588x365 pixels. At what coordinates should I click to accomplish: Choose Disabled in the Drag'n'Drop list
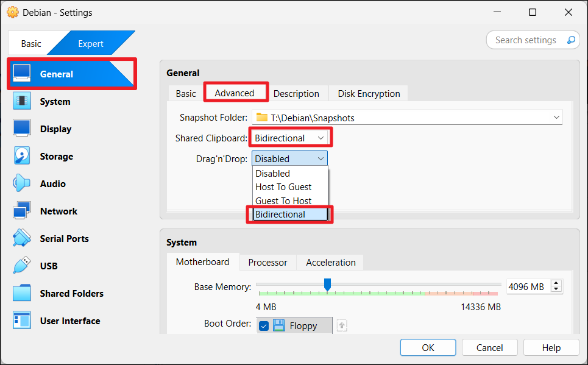click(290, 173)
